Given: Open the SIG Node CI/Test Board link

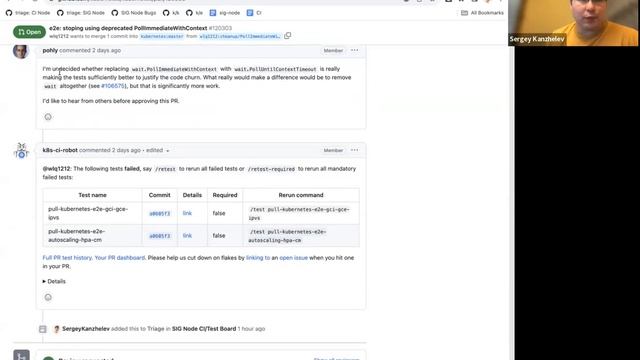Looking at the screenshot, I should pos(204,329).
